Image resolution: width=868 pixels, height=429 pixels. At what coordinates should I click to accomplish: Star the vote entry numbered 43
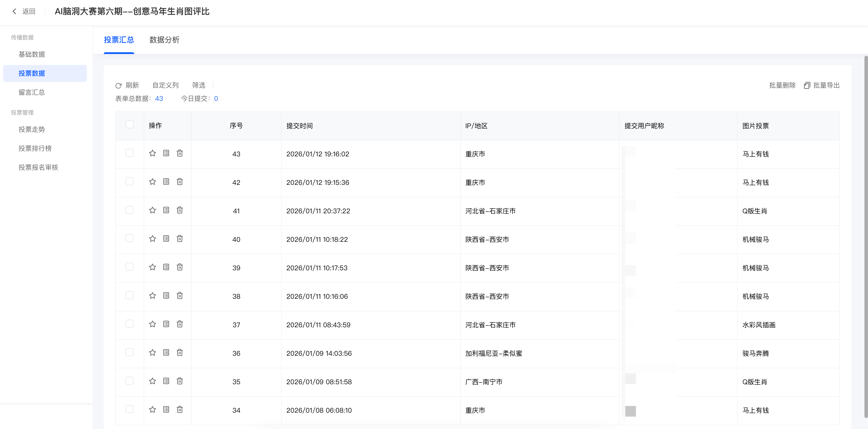pyautogui.click(x=152, y=153)
